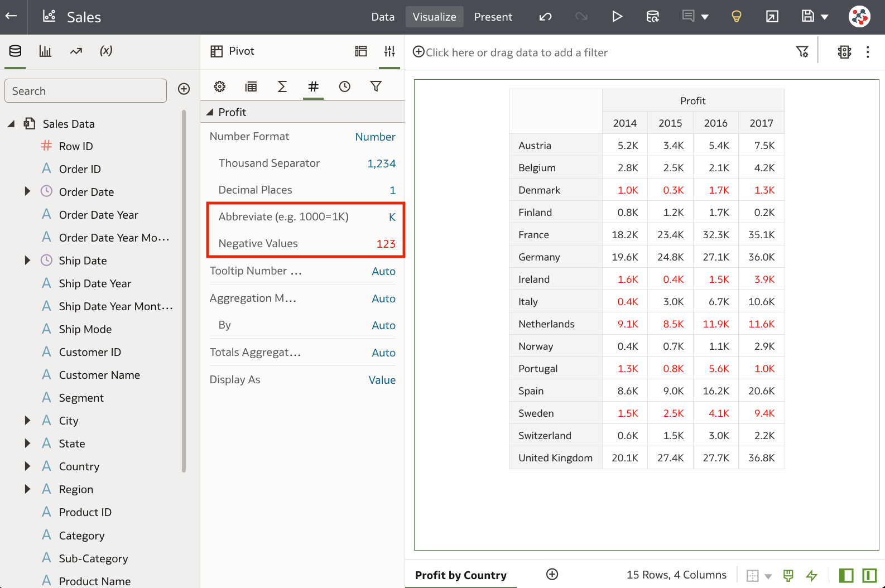The image size is (885, 588).
Task: Switch to the Present tab
Action: coord(493,17)
